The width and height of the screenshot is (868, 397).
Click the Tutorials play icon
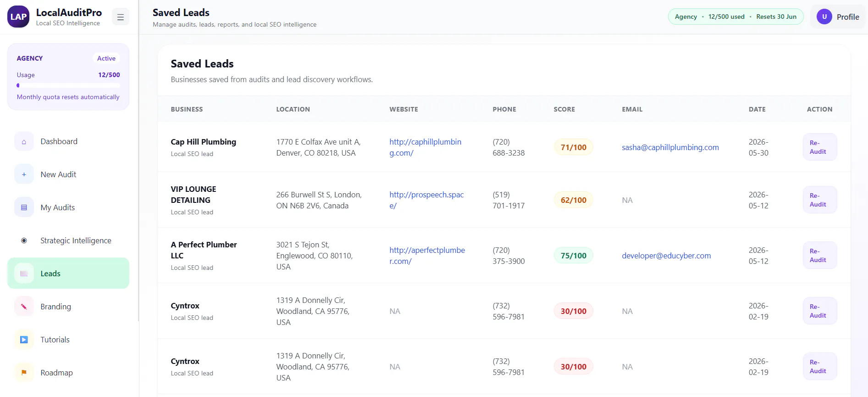pos(24,340)
